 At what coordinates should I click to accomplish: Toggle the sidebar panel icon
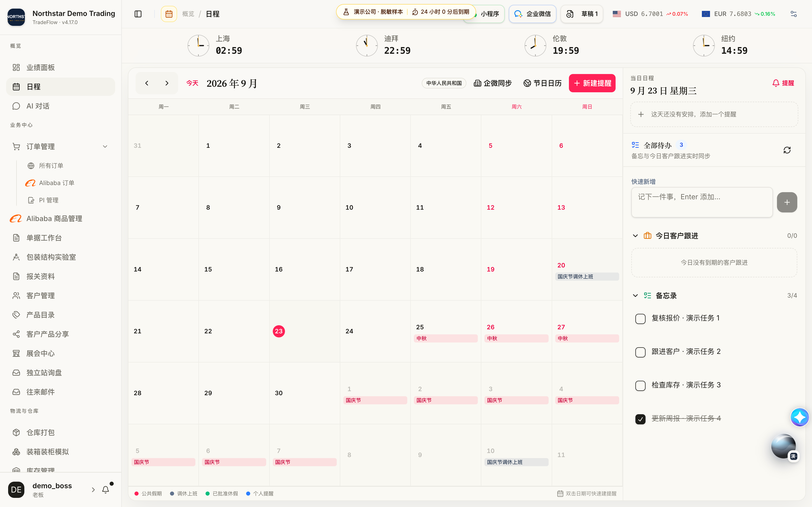click(x=138, y=14)
